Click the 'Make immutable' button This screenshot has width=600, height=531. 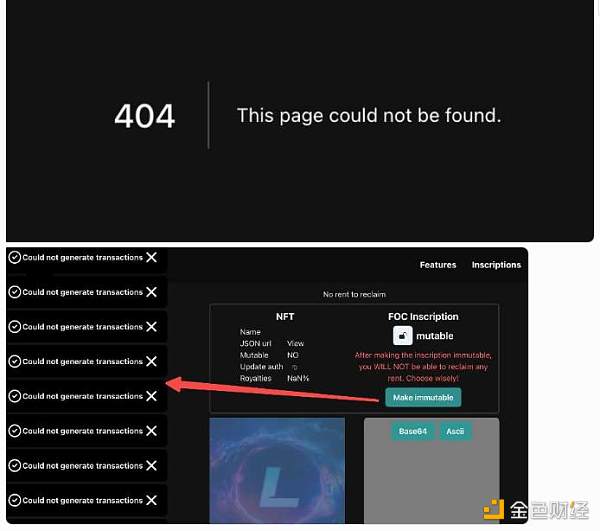(x=423, y=397)
